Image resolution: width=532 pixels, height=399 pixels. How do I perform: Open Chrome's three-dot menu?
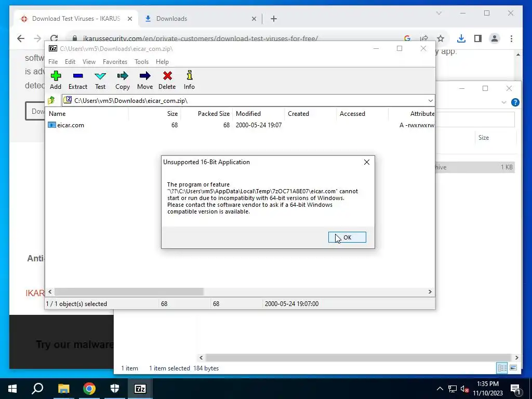point(511,38)
